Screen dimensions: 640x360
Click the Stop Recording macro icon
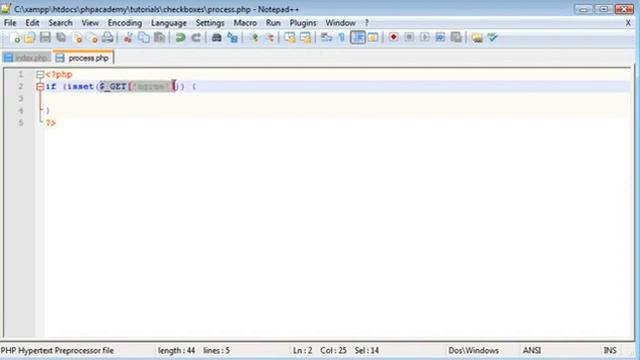tap(409, 38)
